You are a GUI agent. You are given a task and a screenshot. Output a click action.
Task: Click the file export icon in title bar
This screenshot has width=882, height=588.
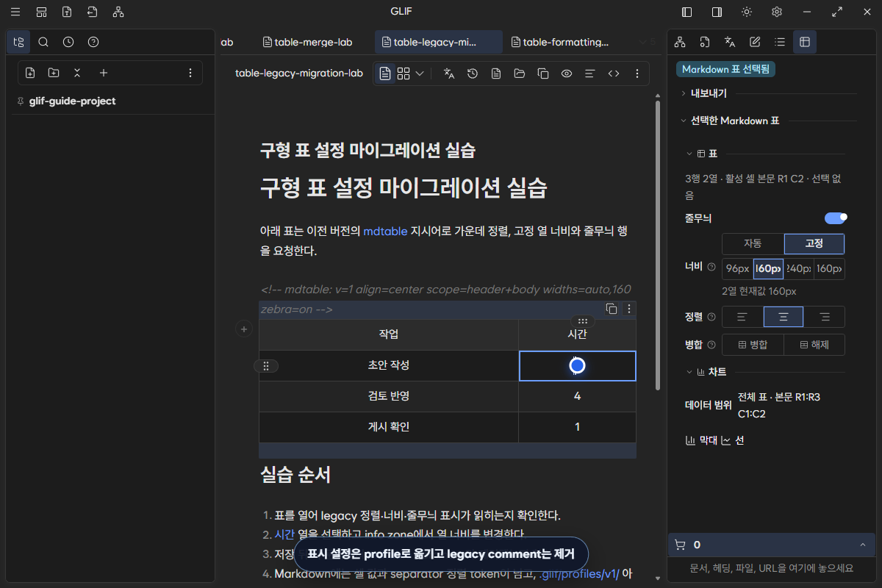(67, 12)
